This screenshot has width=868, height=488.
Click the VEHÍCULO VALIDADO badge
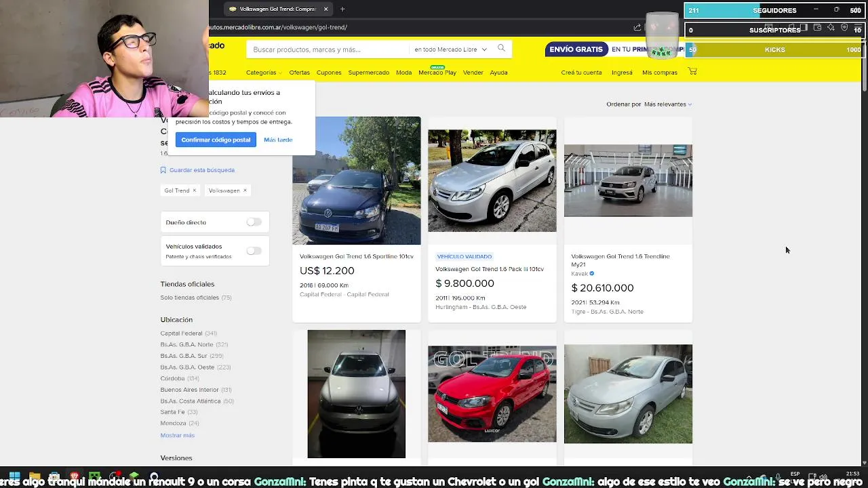[x=465, y=256]
